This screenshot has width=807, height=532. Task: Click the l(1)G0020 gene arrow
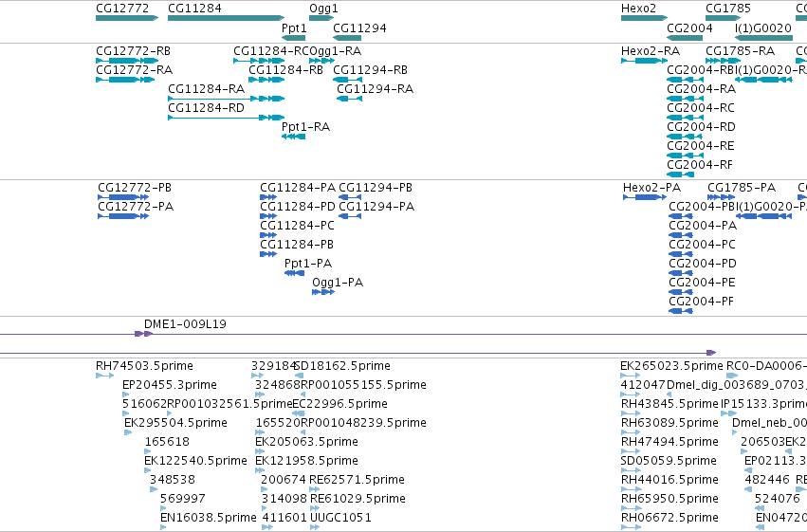763,38
